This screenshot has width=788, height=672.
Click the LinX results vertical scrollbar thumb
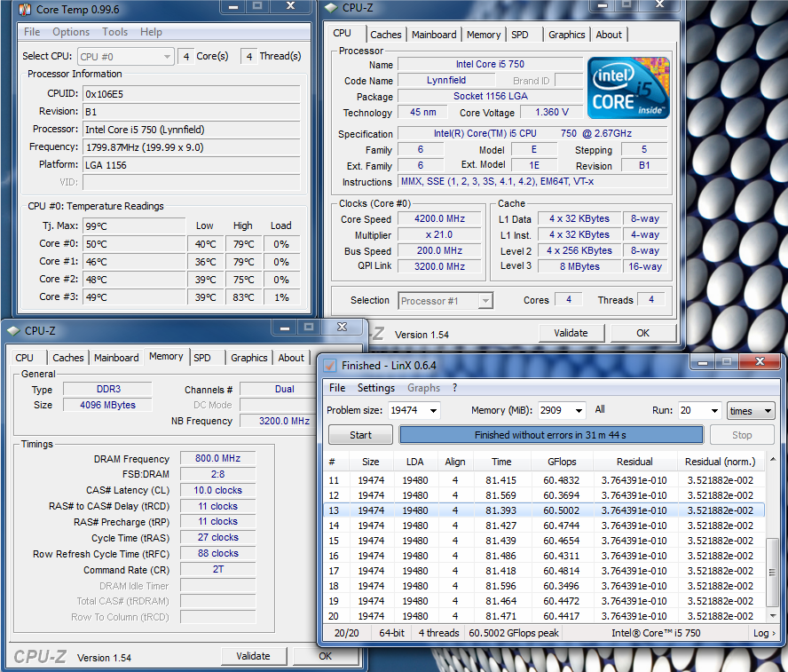click(x=772, y=572)
